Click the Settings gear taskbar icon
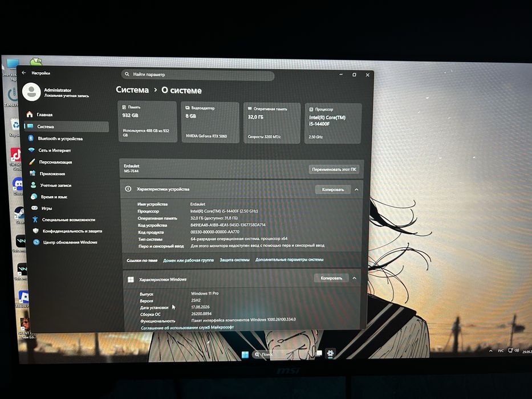 [x=330, y=353]
